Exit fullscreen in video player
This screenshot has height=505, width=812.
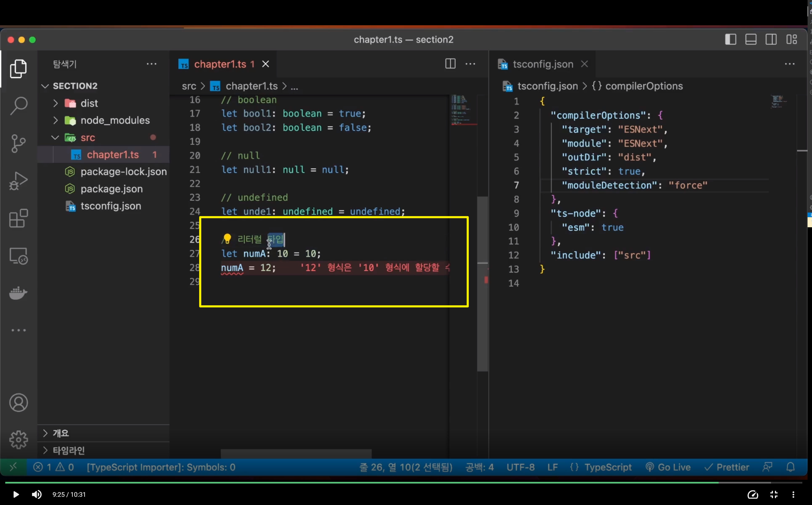click(774, 494)
